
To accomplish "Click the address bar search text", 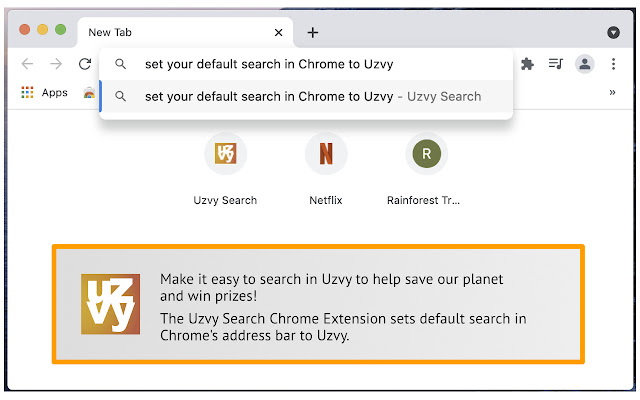I will (268, 64).
